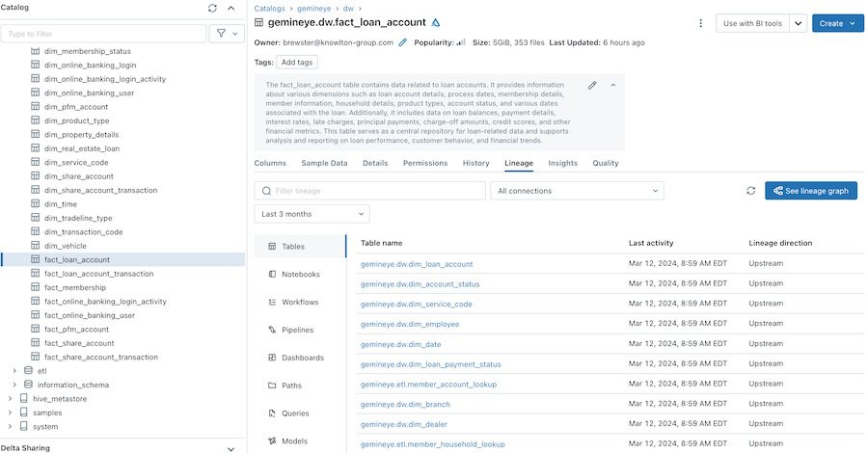The width and height of the screenshot is (868, 453).
Task: Open the Insights tab
Action: coord(562,163)
